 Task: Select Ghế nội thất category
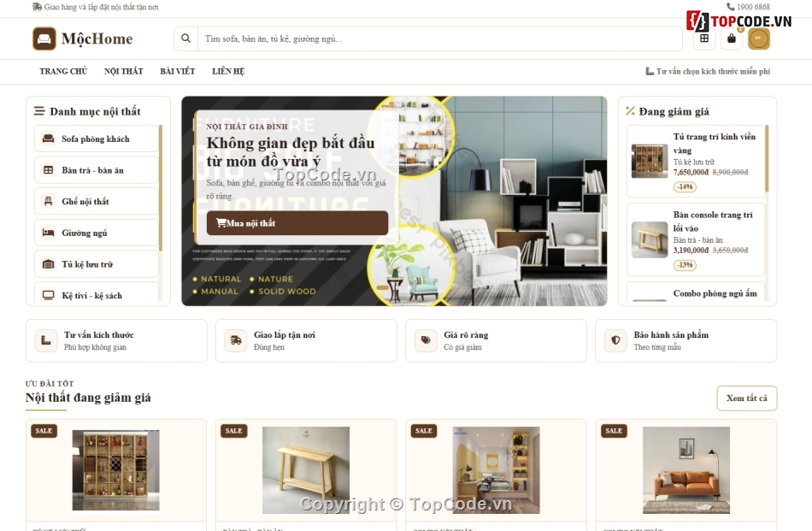[97, 202]
